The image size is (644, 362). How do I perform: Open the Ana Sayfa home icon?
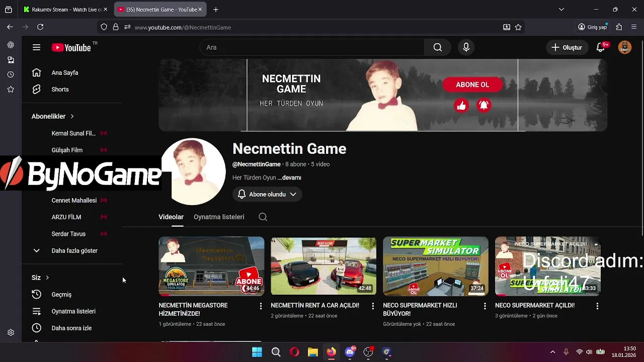36,72
